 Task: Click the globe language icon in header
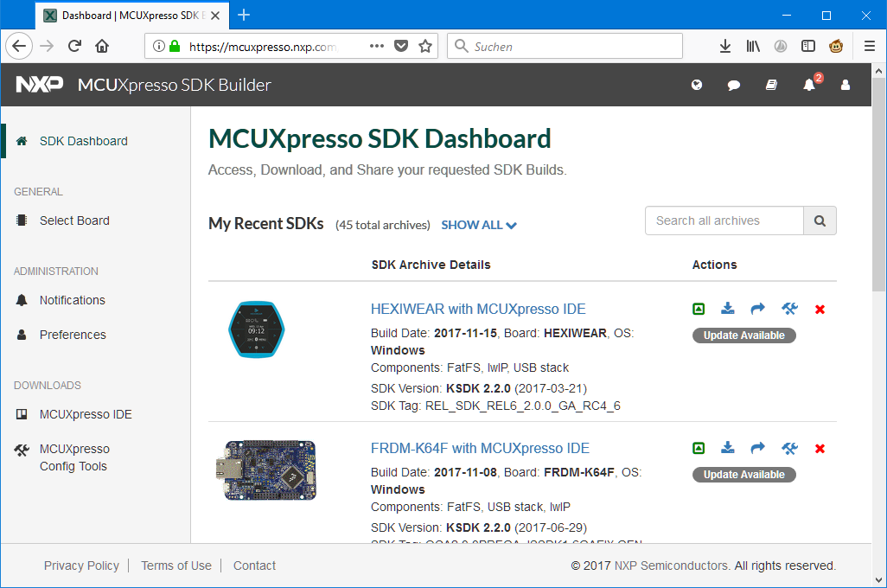coord(697,85)
